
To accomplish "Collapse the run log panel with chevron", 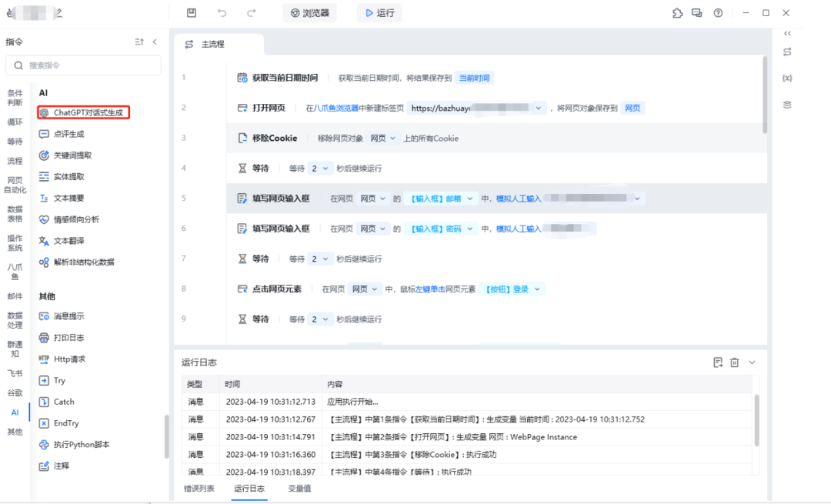I will 752,362.
